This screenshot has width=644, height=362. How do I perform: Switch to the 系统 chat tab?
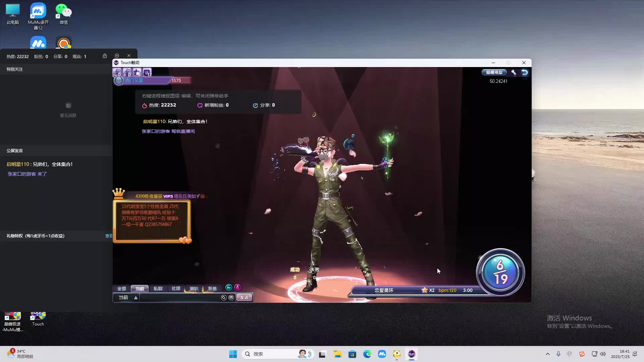212,289
